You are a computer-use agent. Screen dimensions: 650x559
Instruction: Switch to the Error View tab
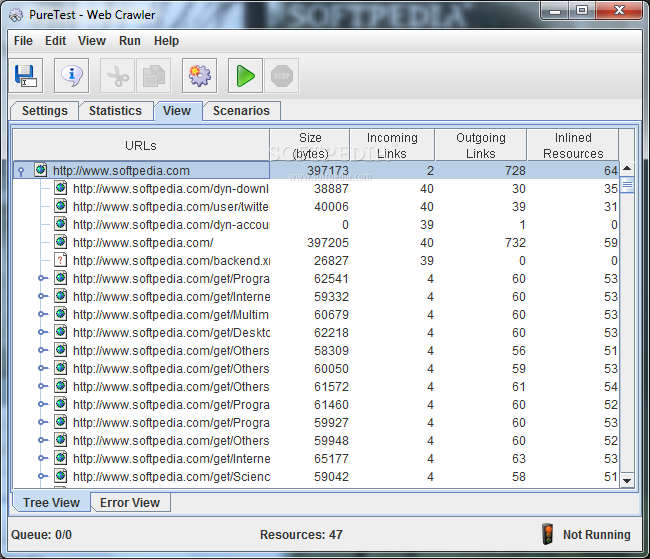tap(130, 502)
